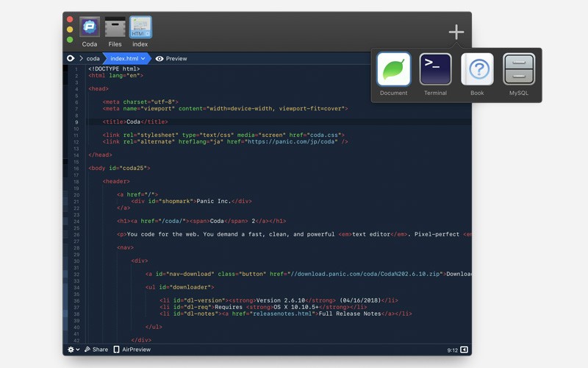
Task: Open the gear settings menu
Action: [x=73, y=350]
